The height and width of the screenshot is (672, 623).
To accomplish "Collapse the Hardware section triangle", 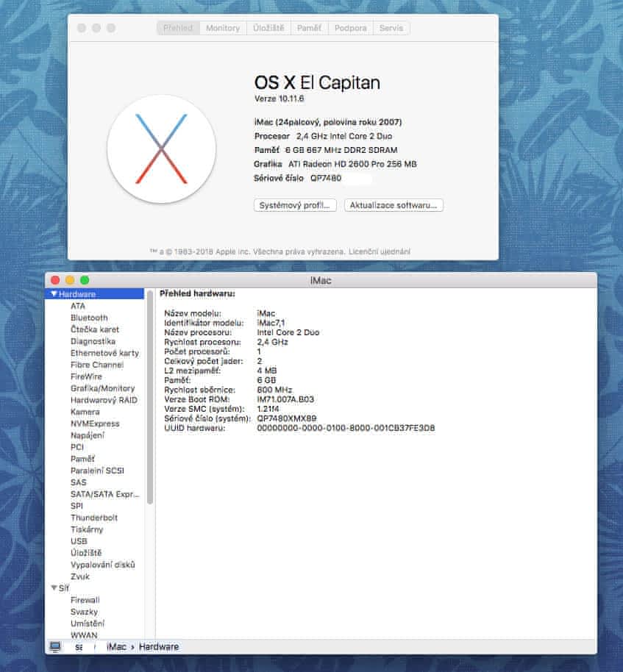I will (54, 294).
